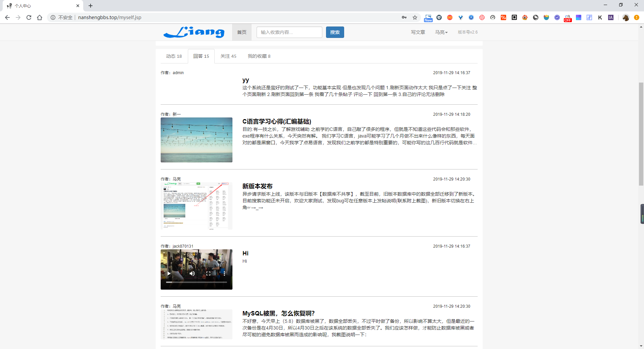The image size is (644, 349).
Task: Switch to the 我的收藏 8 tab
Action: 259,56
